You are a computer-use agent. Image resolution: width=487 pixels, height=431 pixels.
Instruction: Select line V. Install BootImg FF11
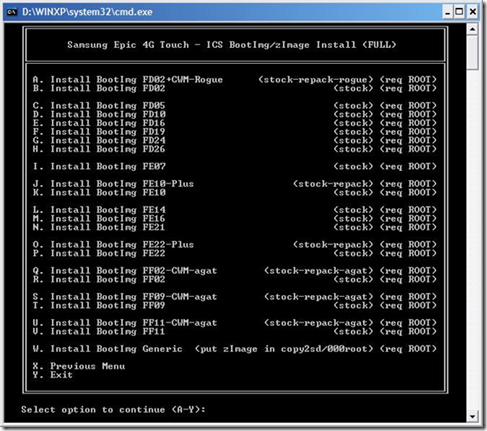tap(99, 331)
